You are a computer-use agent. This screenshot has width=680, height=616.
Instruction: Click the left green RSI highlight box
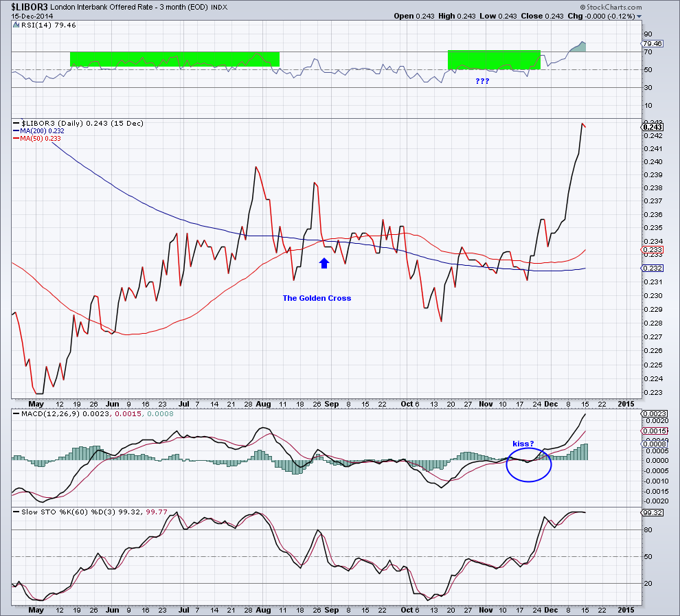(x=174, y=59)
